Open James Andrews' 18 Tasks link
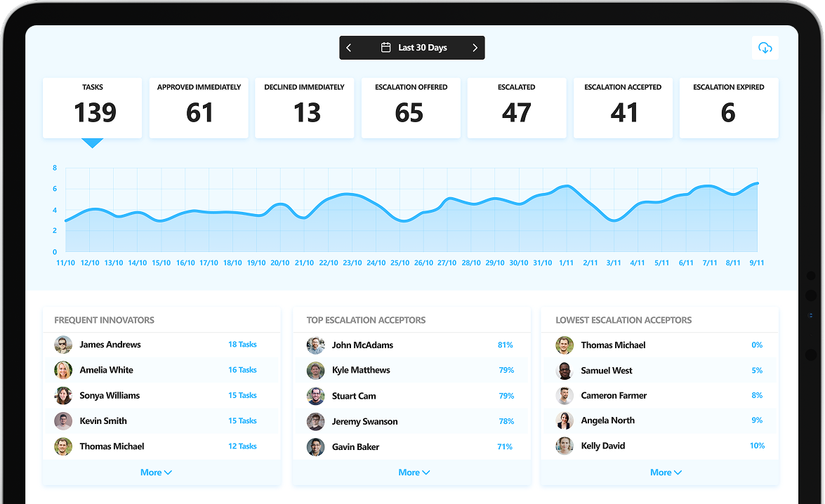 point(242,345)
